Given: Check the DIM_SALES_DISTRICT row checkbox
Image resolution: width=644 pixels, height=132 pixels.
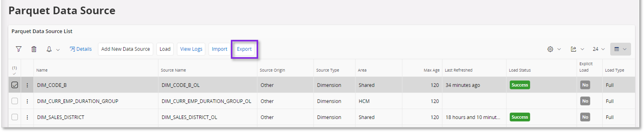Looking at the screenshot, I should click(14, 117).
